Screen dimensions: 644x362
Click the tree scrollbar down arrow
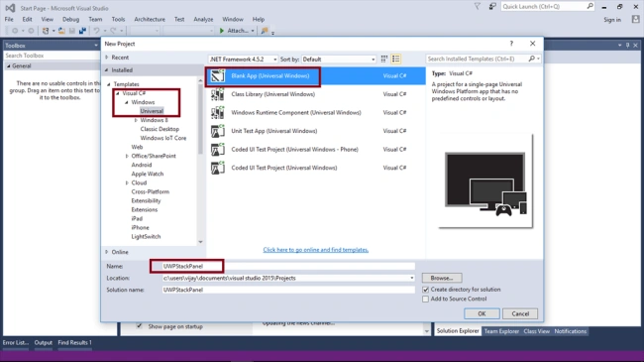pyautogui.click(x=200, y=242)
